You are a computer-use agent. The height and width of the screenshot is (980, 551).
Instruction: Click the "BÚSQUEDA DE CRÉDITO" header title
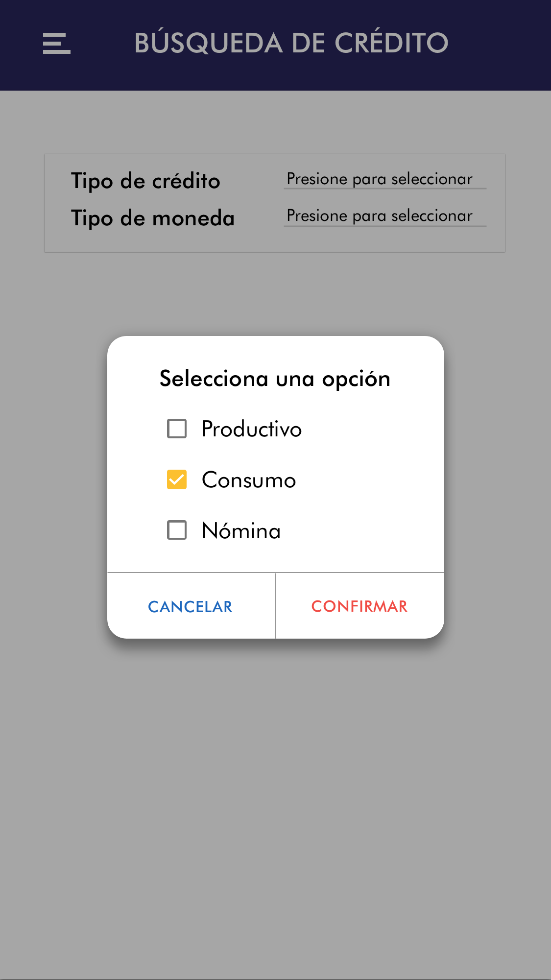click(291, 43)
